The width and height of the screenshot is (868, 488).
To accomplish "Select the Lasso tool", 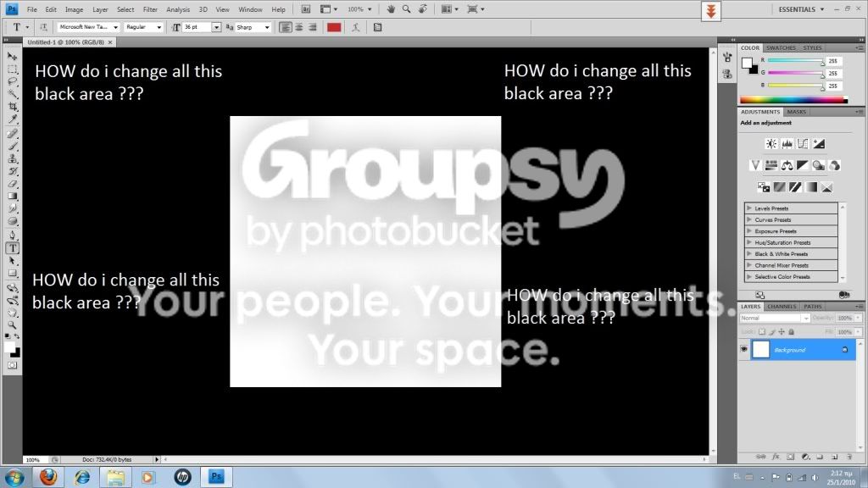I will point(12,81).
